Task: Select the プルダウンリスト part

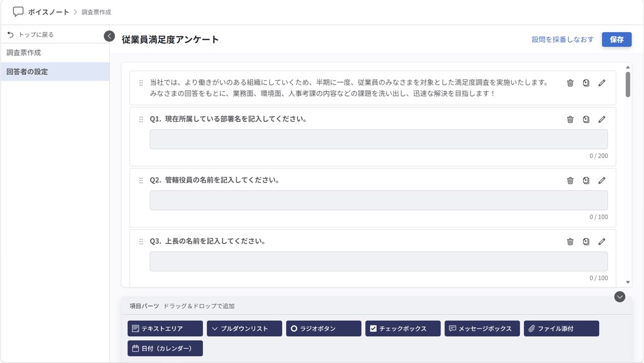Action: coord(244,328)
